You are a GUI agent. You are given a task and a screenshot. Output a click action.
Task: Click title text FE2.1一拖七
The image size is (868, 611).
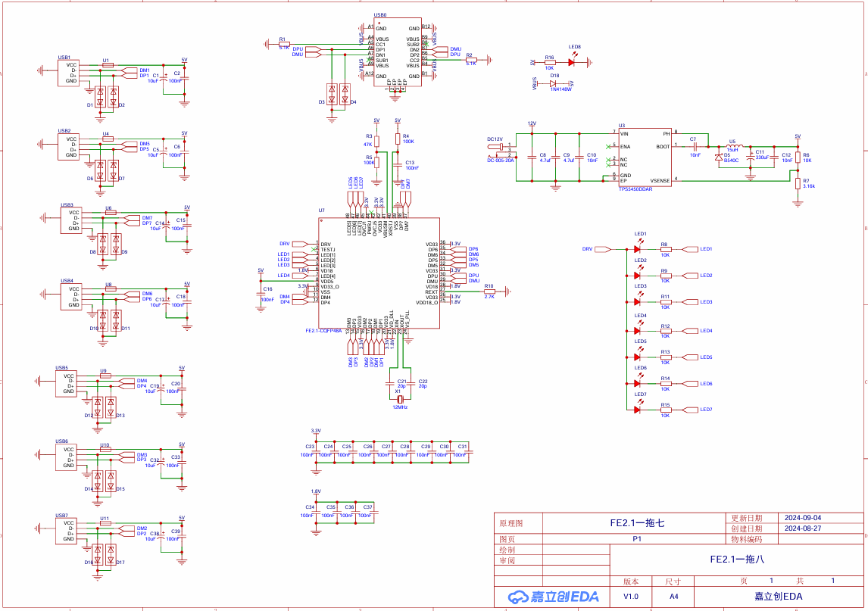coord(637,523)
